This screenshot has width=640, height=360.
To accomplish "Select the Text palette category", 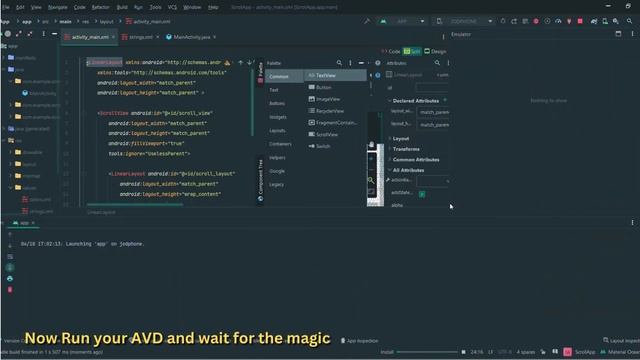I will (x=284, y=90).
